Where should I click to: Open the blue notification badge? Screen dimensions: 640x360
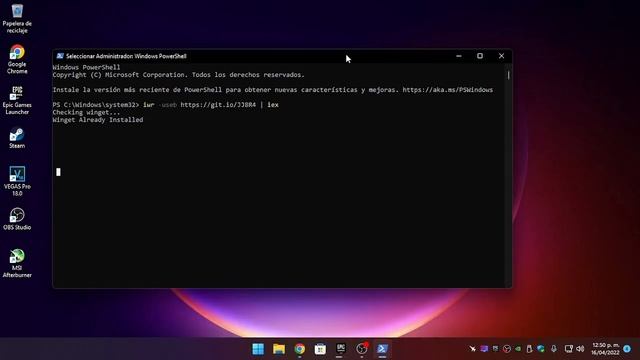pyautogui.click(x=627, y=349)
